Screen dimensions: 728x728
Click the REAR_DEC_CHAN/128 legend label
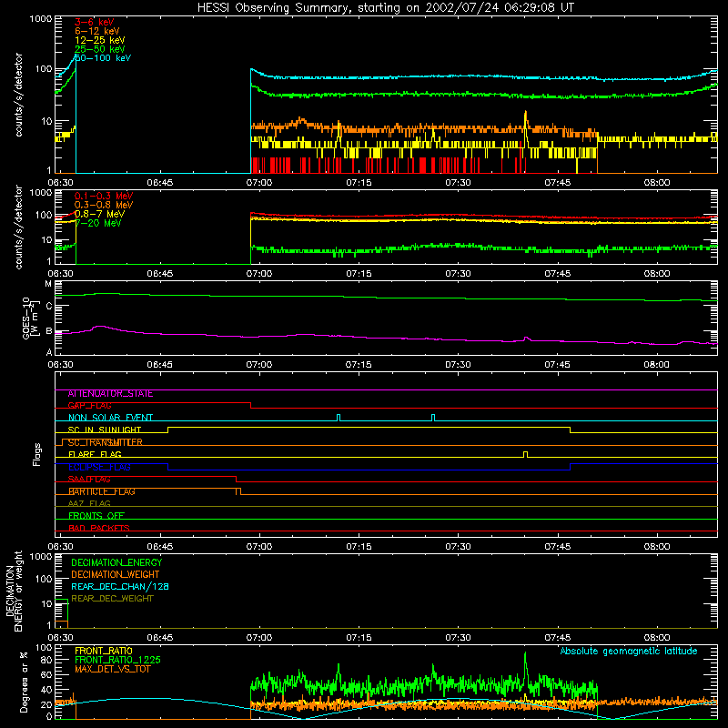click(120, 587)
